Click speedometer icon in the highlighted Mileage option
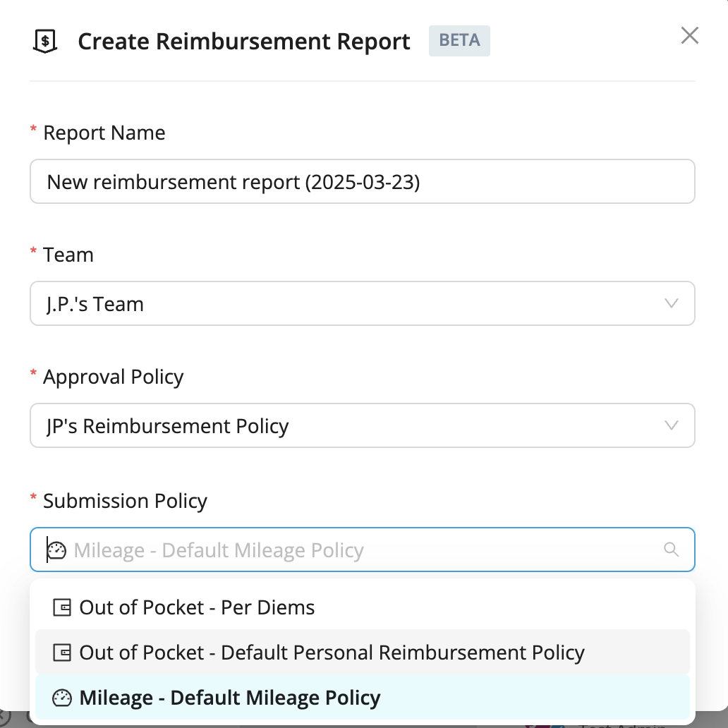Screen dimensions: 728x728 pyautogui.click(x=62, y=698)
